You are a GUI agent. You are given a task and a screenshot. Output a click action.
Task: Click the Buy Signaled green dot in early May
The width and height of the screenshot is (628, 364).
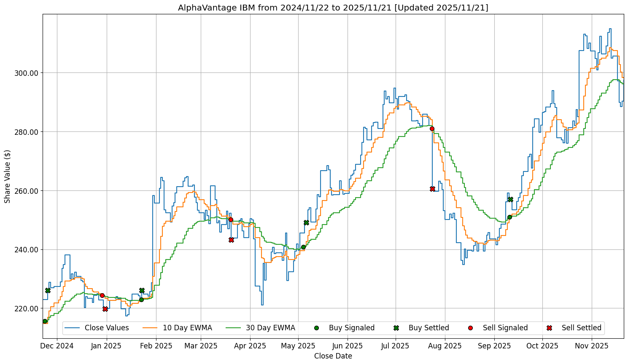[303, 247]
